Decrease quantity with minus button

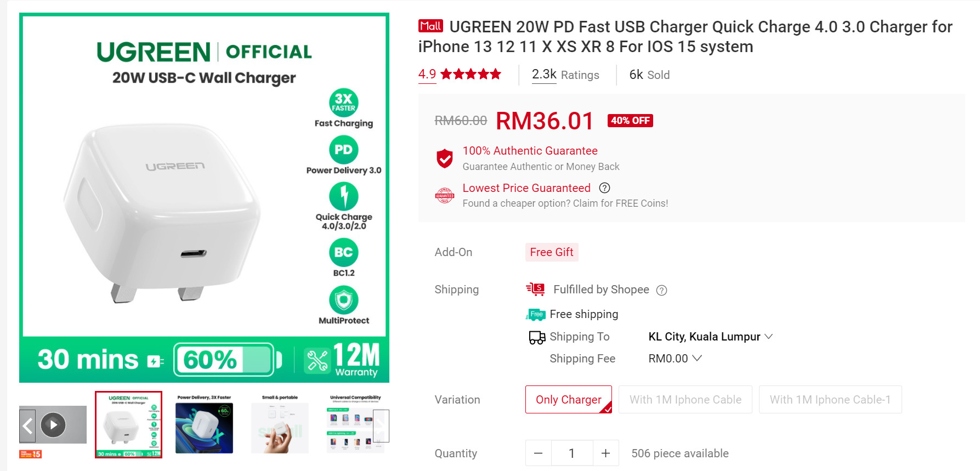coord(539,453)
